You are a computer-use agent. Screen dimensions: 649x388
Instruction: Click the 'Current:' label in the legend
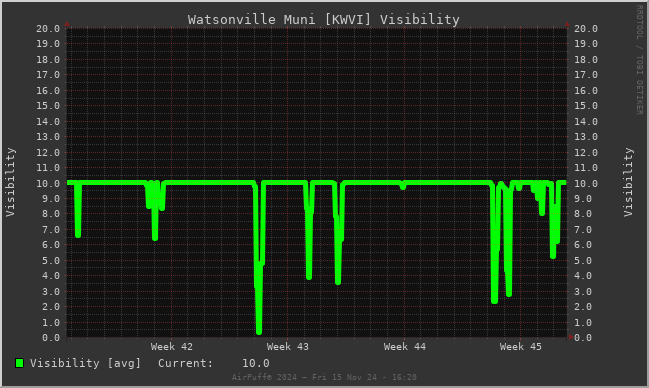185,363
